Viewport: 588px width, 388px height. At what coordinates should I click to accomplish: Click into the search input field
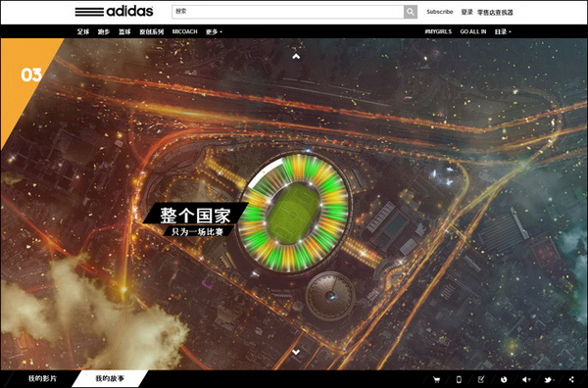[288, 12]
